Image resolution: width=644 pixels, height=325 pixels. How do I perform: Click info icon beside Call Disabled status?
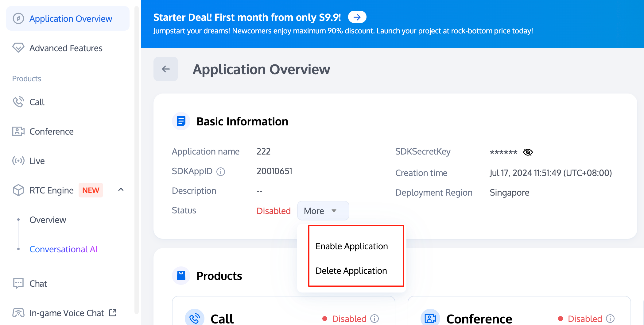click(x=374, y=319)
